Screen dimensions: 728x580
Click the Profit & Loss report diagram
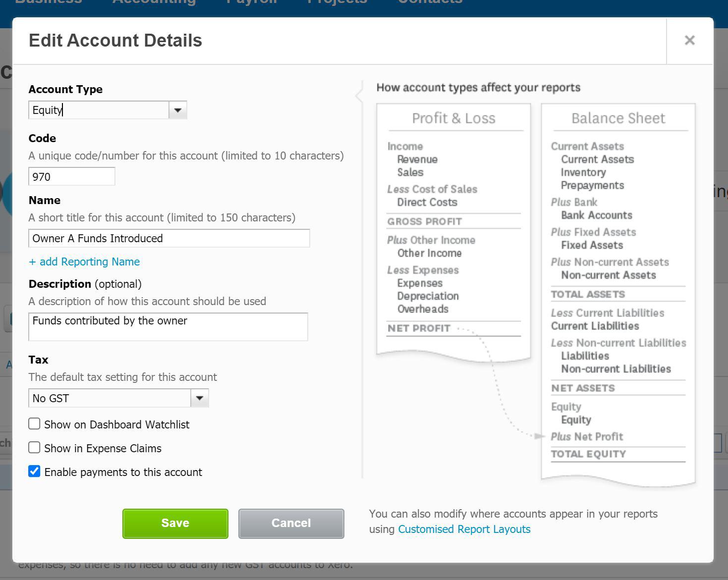[453, 233]
